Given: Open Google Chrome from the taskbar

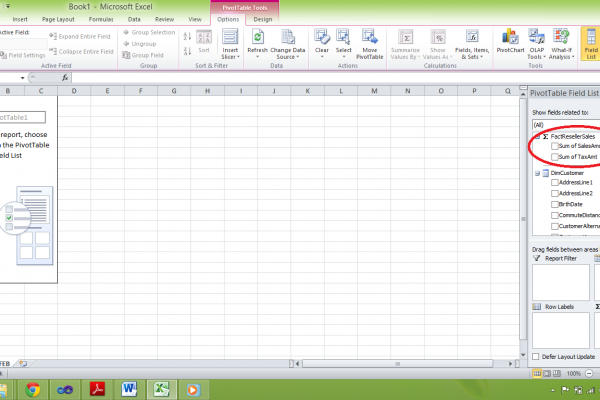Looking at the screenshot, I should pos(33,389).
